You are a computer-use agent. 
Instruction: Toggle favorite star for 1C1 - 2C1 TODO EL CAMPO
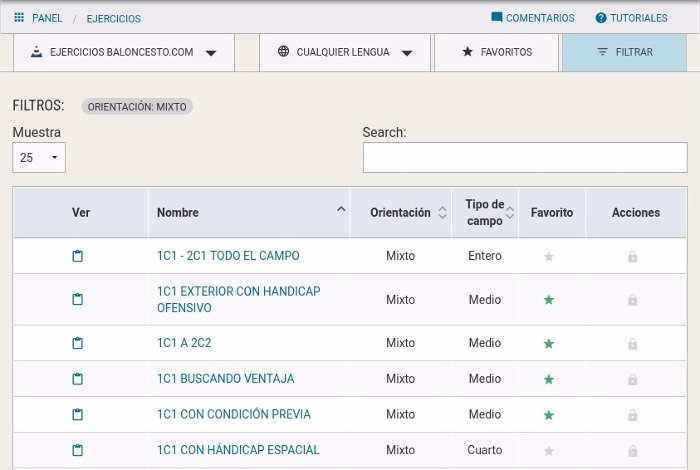(x=548, y=257)
